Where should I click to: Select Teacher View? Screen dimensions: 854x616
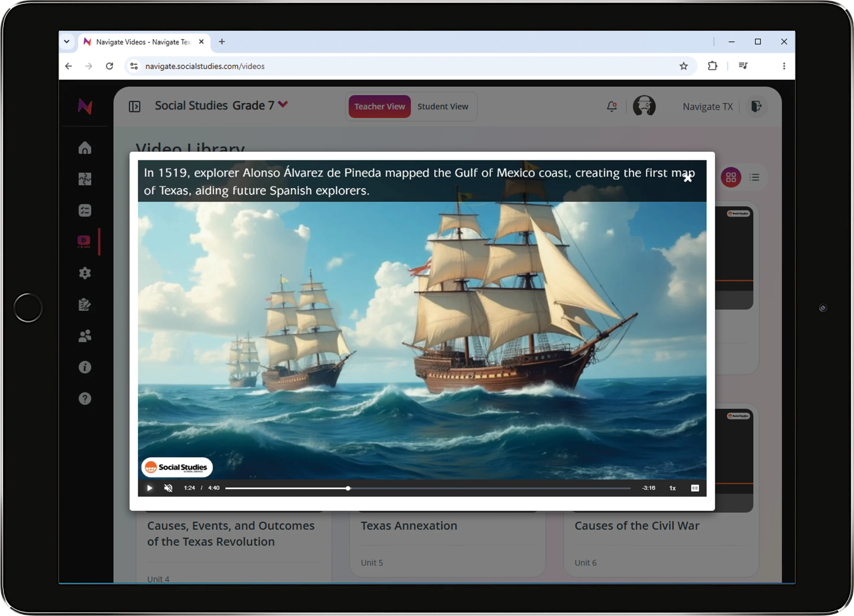[380, 106]
